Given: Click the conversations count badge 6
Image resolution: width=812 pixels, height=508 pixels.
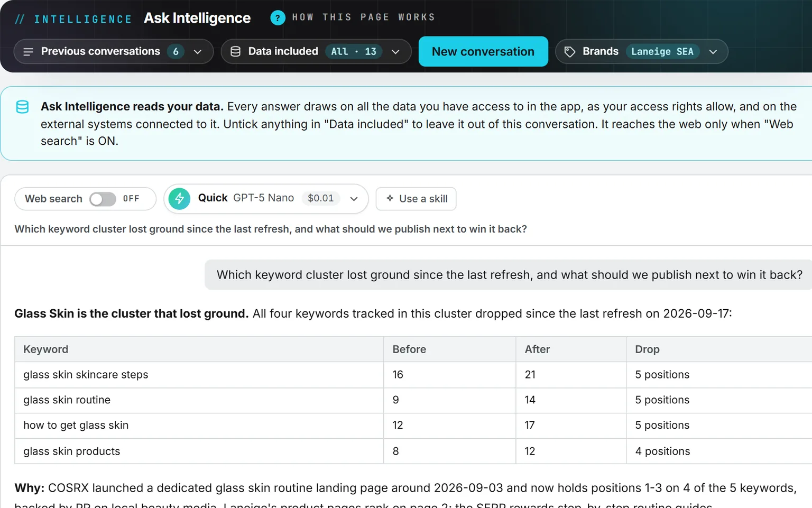Looking at the screenshot, I should click(x=176, y=52).
